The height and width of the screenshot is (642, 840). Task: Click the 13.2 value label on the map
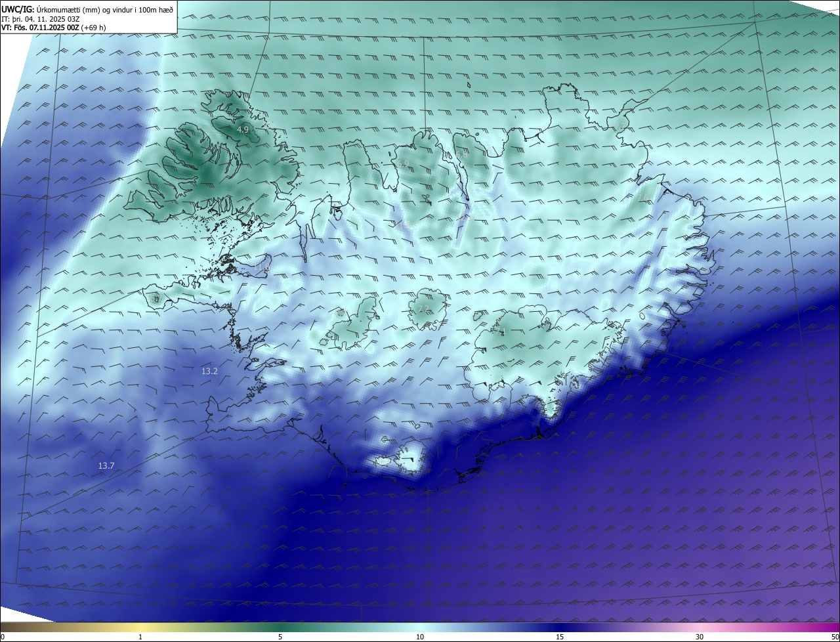[209, 372]
